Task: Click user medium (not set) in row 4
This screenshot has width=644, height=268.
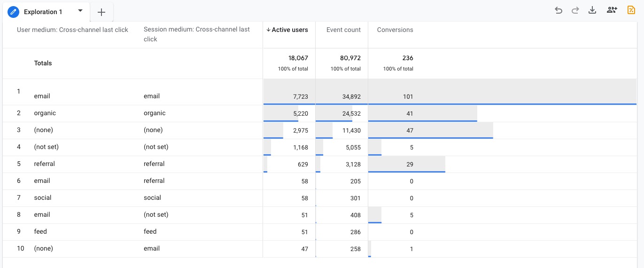Action: 46,147
